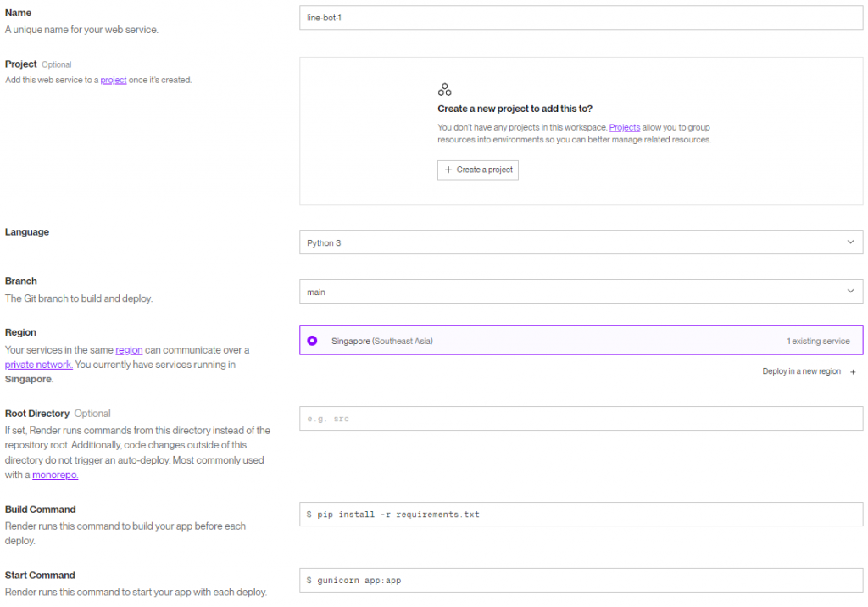The image size is (868, 607).
Task: Click the plus icon on Create a project
Action: click(448, 170)
